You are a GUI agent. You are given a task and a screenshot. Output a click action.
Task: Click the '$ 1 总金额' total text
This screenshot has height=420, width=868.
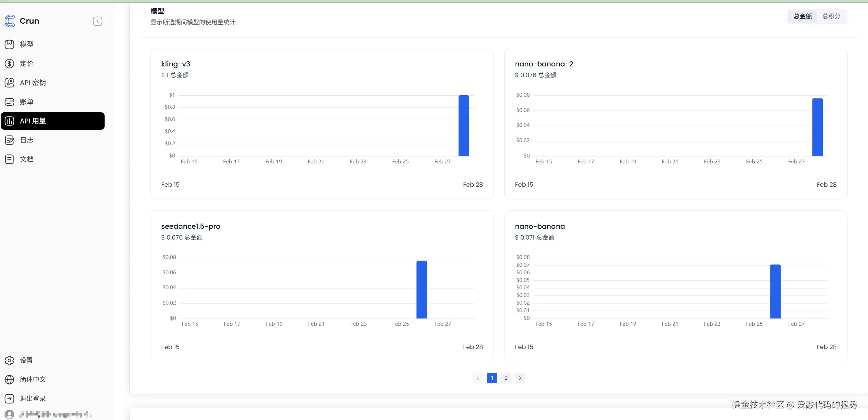pos(174,75)
